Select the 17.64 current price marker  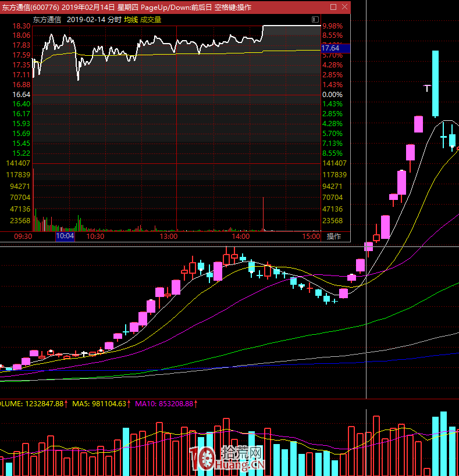point(335,48)
